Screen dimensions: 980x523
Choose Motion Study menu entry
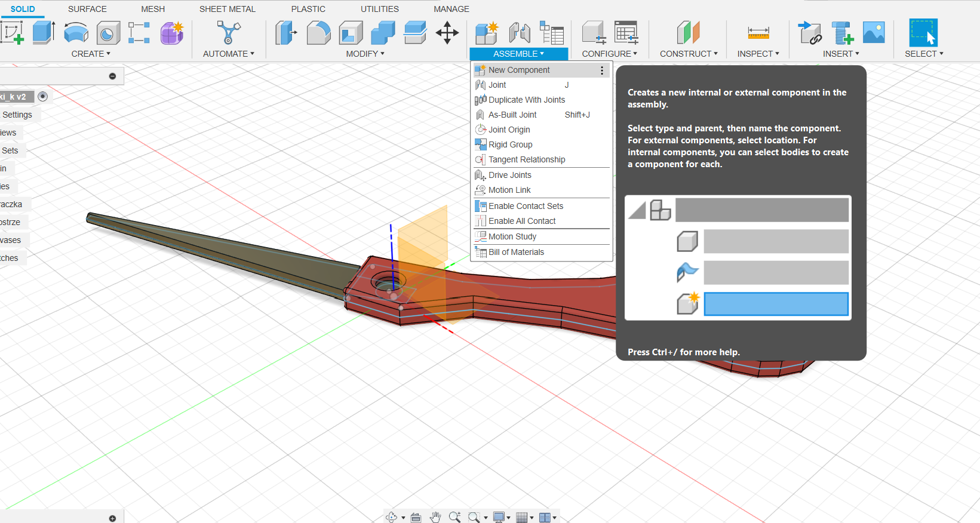(542, 236)
